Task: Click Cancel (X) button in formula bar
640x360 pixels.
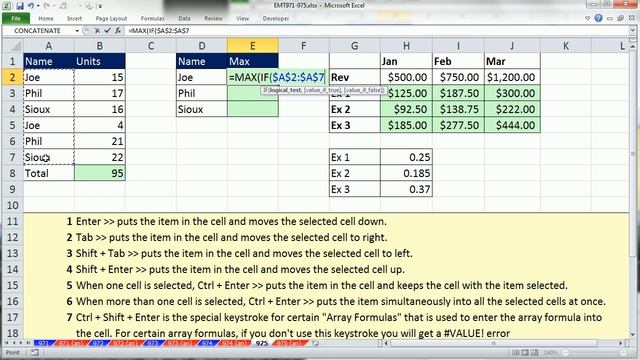Action: pos(97,31)
